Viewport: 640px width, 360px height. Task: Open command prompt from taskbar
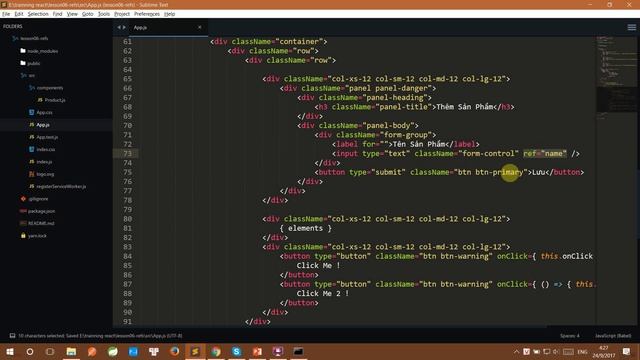point(298,351)
